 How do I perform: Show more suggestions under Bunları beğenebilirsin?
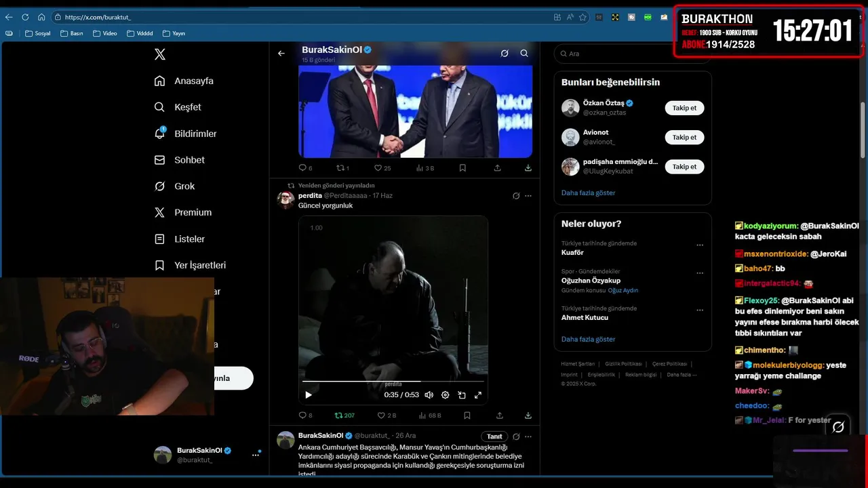tap(588, 193)
